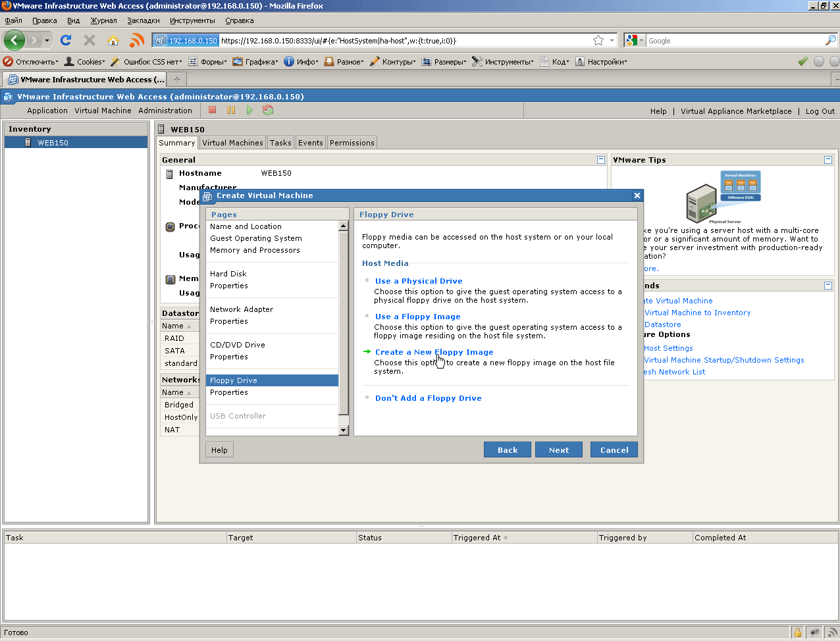
Task: Close the Create Virtual Machine dialog
Action: click(x=637, y=195)
